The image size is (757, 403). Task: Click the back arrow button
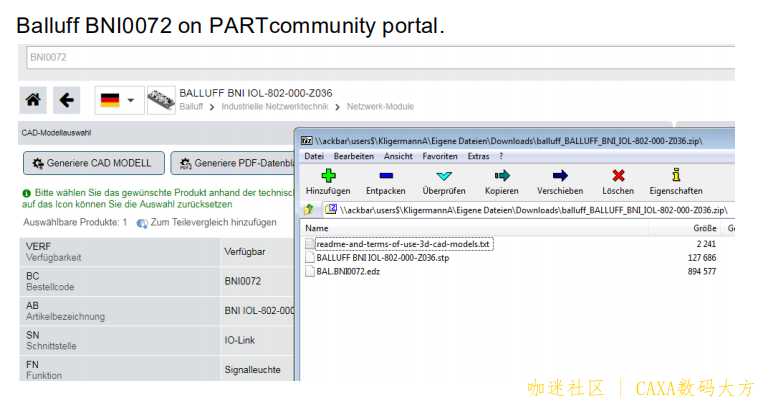point(67,100)
